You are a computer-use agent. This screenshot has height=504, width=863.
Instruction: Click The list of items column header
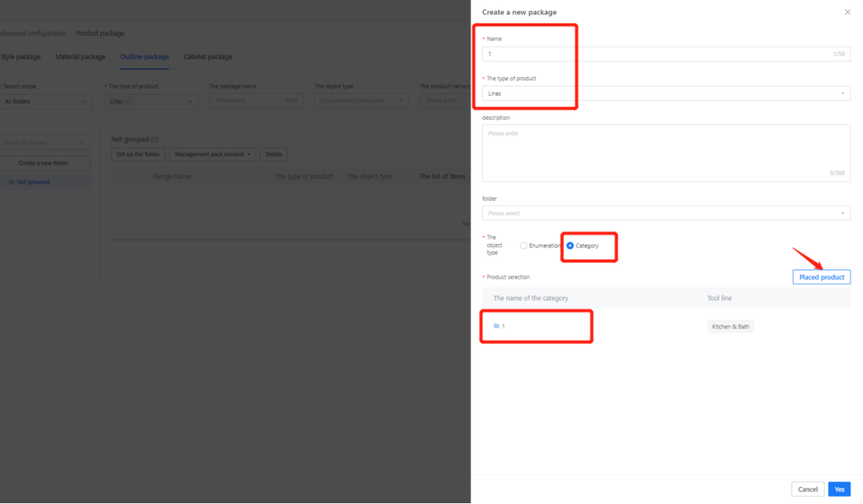coord(442,177)
